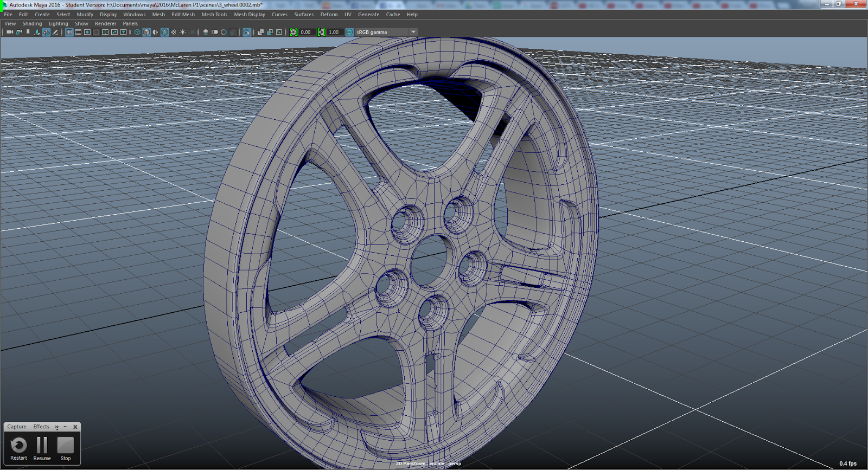Click the Safe Title icon
This screenshot has width=868, height=470.
click(123, 32)
